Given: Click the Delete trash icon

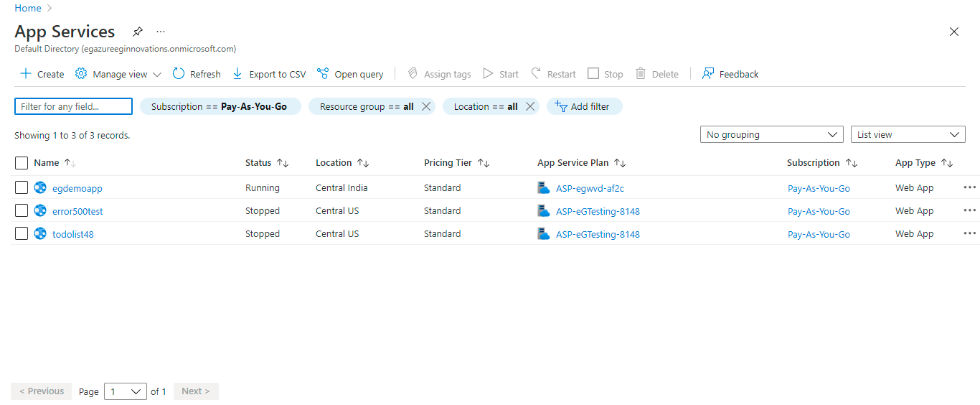Looking at the screenshot, I should pos(641,73).
